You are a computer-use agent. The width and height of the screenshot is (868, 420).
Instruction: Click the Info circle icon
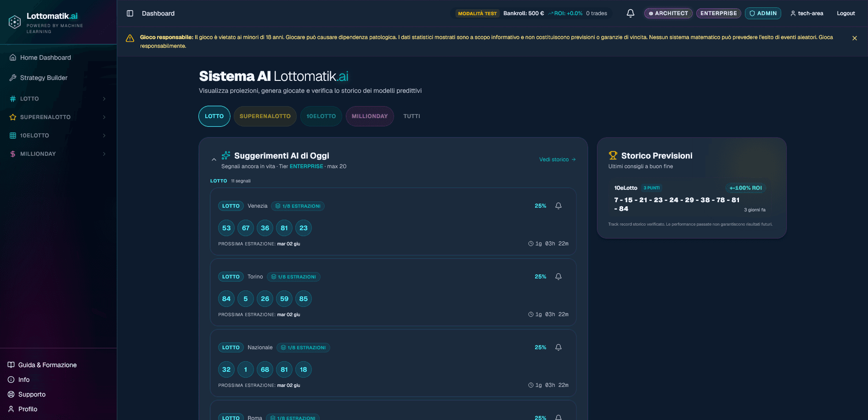point(11,380)
